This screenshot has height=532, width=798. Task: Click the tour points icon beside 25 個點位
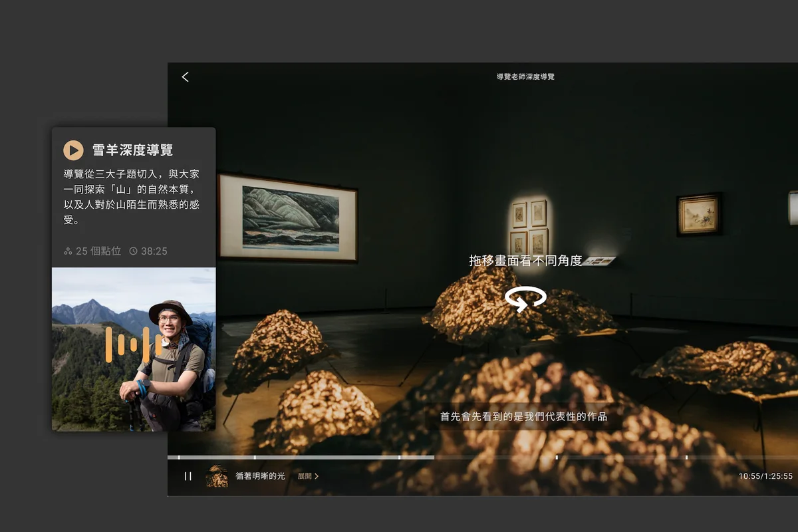pos(69,251)
